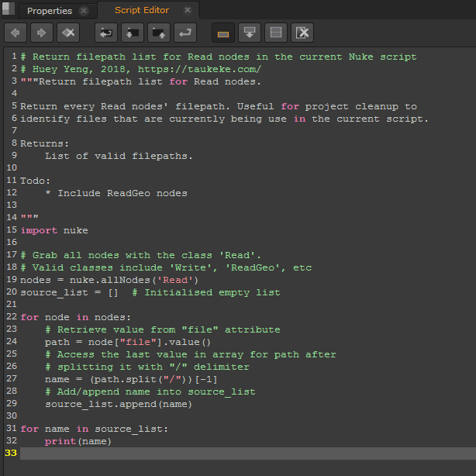Click the 'name = (path.split("/"))[-1]' line

tap(131, 379)
